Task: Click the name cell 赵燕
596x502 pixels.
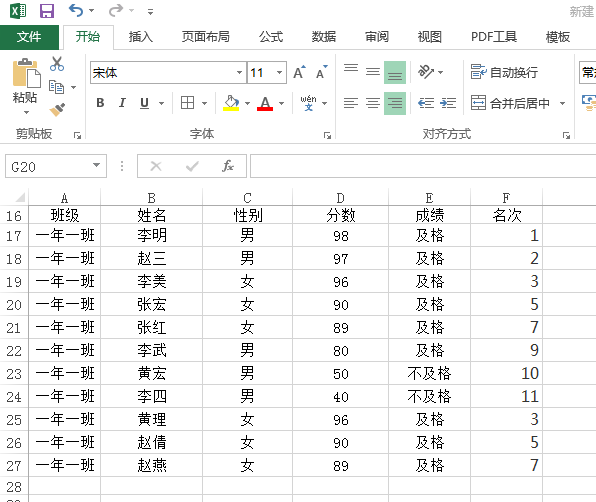Action: (152, 466)
